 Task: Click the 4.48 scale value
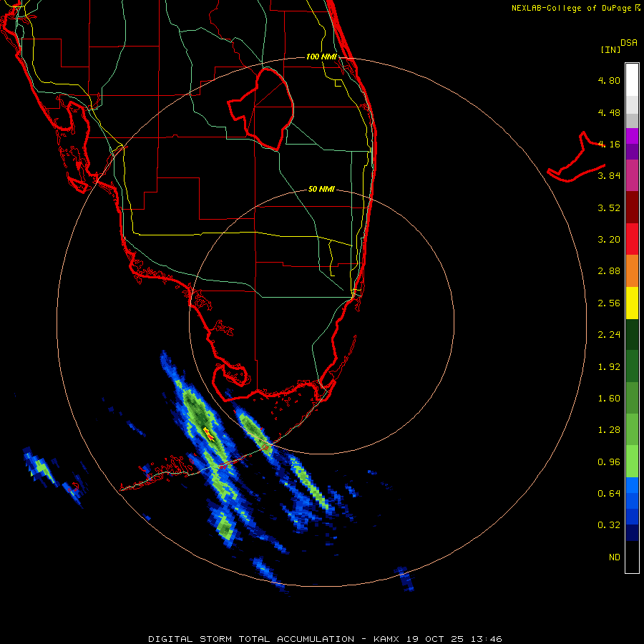(609, 112)
